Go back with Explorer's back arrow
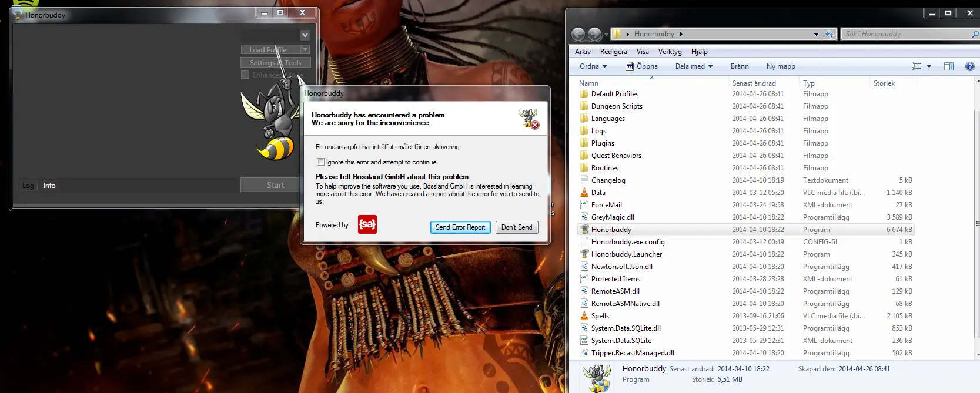Viewport: 980px width, 393px height. tap(578, 34)
